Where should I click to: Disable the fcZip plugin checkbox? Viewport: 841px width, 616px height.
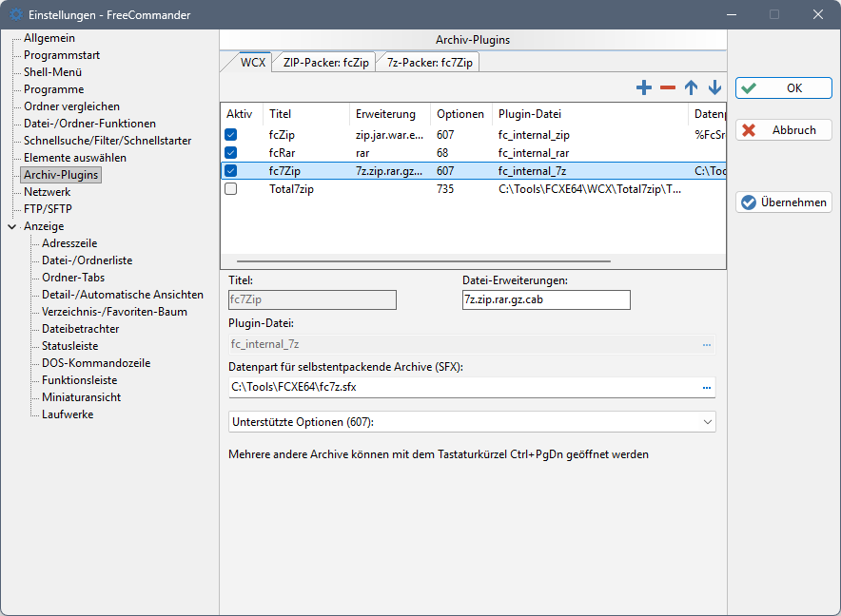pyautogui.click(x=230, y=135)
